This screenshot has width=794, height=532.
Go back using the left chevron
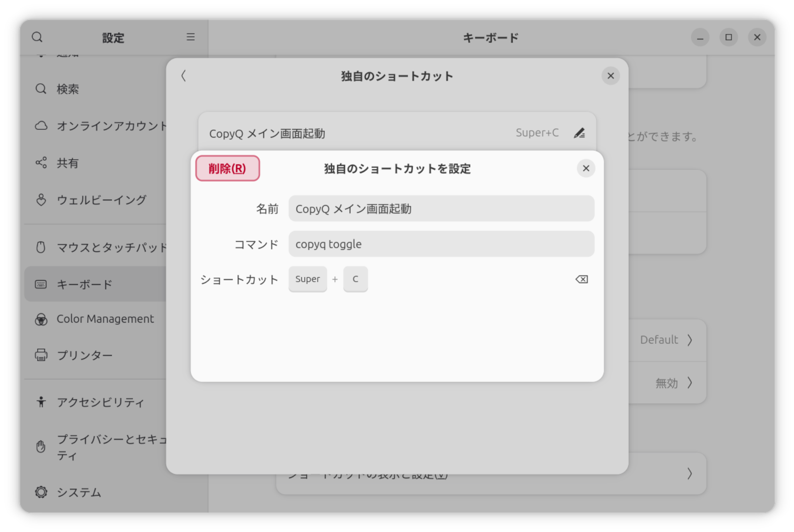coord(184,76)
